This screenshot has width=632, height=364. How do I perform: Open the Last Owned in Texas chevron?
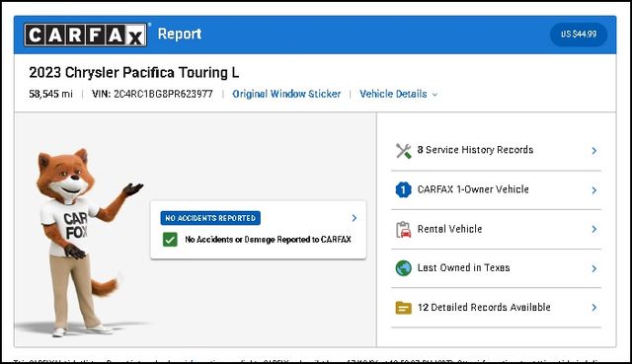594,268
